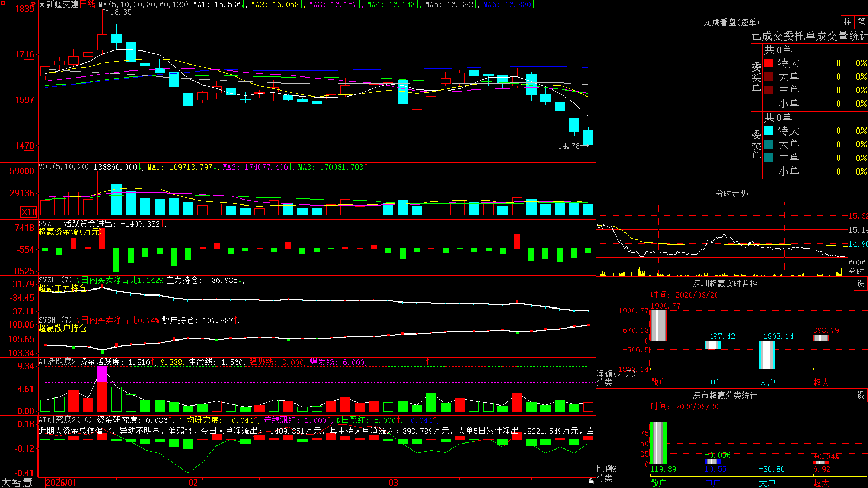Click the red 日线 period label

tap(87, 4)
